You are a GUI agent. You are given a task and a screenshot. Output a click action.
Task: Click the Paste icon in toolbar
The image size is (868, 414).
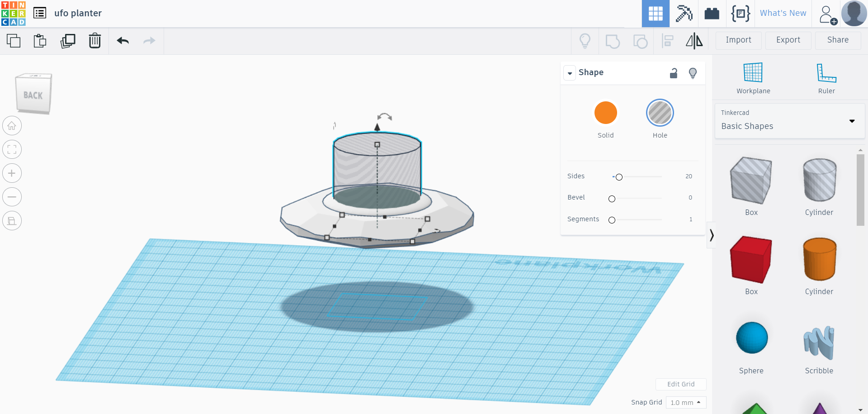(40, 41)
